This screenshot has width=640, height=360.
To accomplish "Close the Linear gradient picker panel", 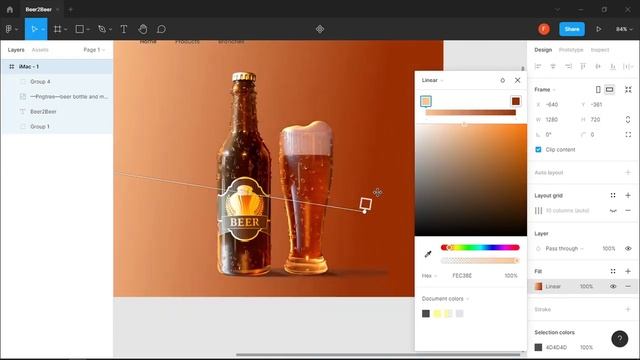I will pos(518,80).
